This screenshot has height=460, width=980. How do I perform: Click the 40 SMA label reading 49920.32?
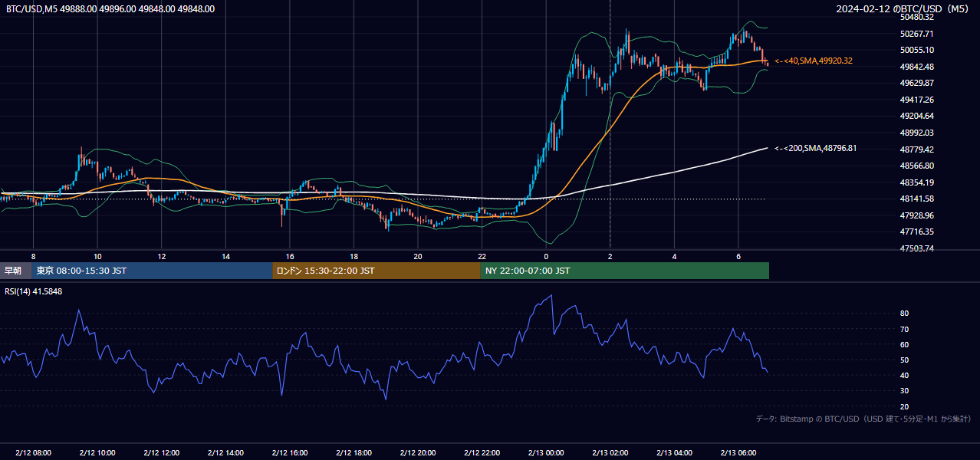tap(814, 61)
